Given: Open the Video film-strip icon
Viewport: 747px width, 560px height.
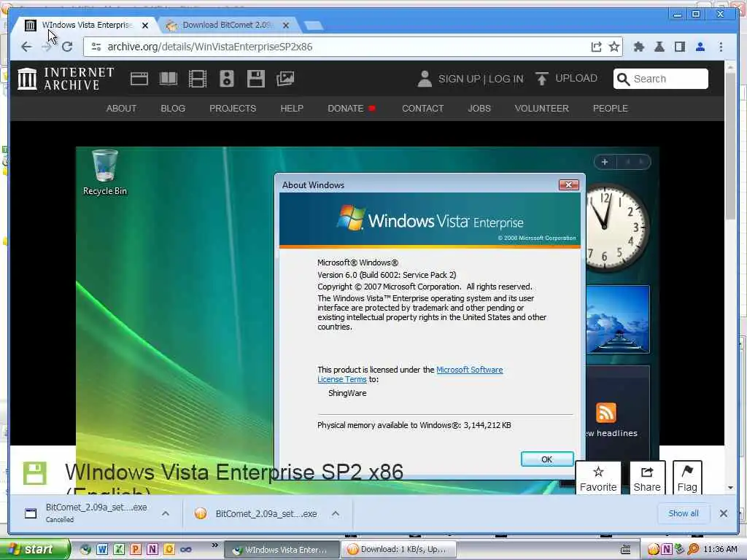Looking at the screenshot, I should 197,79.
